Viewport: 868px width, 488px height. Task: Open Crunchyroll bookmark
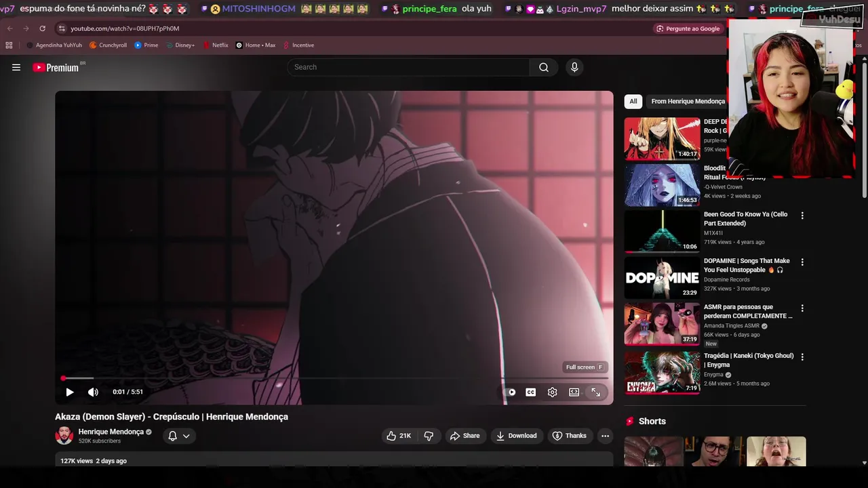tap(108, 45)
